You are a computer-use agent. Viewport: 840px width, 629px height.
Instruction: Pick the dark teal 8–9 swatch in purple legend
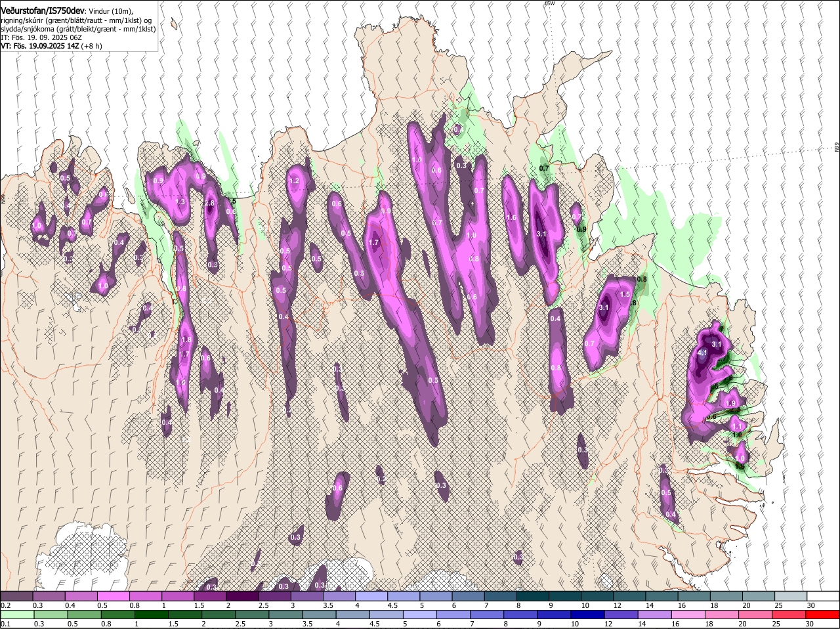pos(532,596)
